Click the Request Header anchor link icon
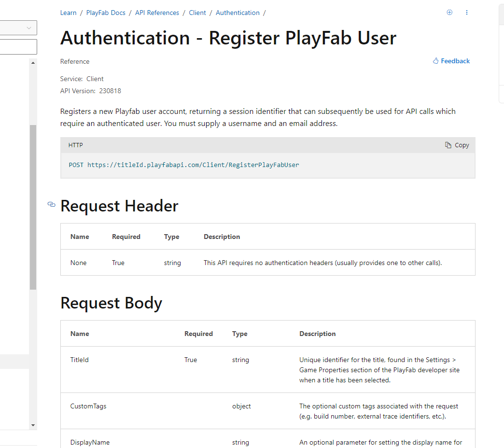This screenshot has width=504, height=448. coord(52,204)
